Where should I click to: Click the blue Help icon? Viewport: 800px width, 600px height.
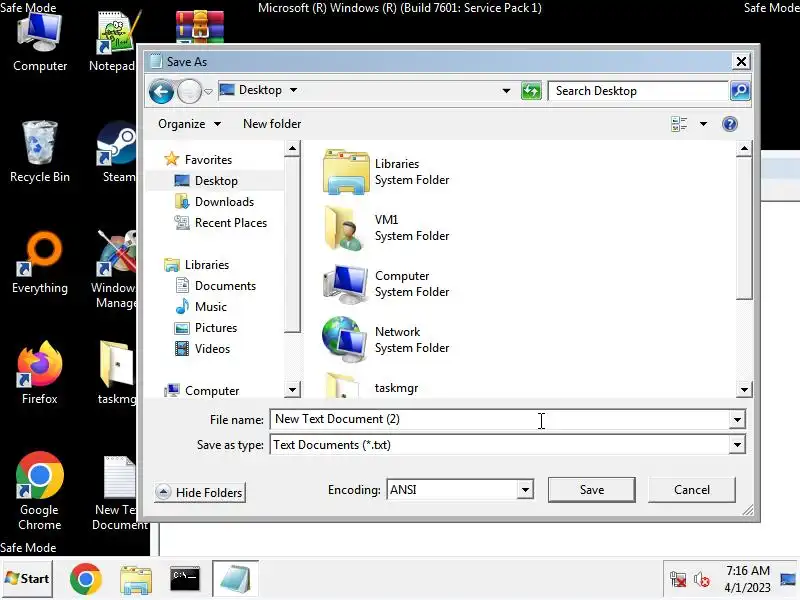(x=730, y=124)
